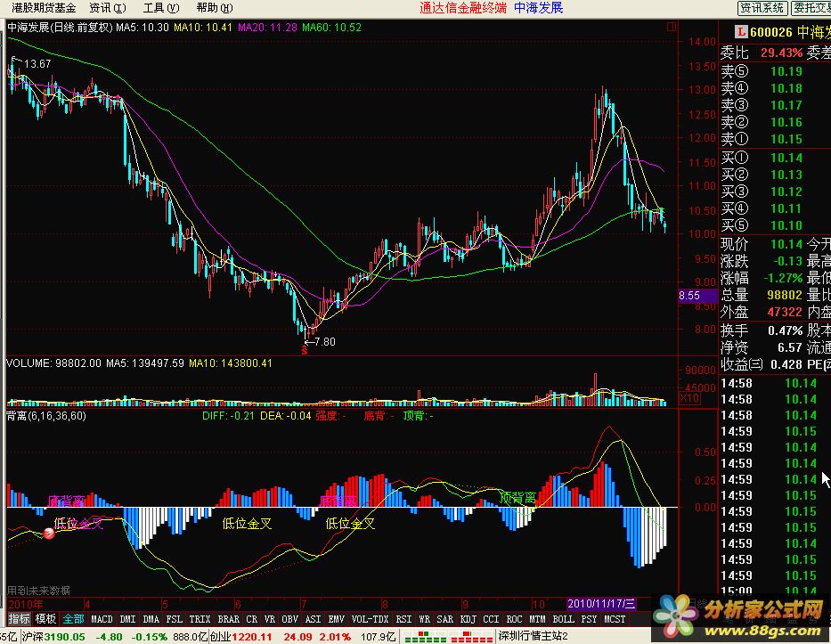This screenshot has height=644, width=831.
Task: Click the 13.67 high price annotation
Action: [37, 64]
